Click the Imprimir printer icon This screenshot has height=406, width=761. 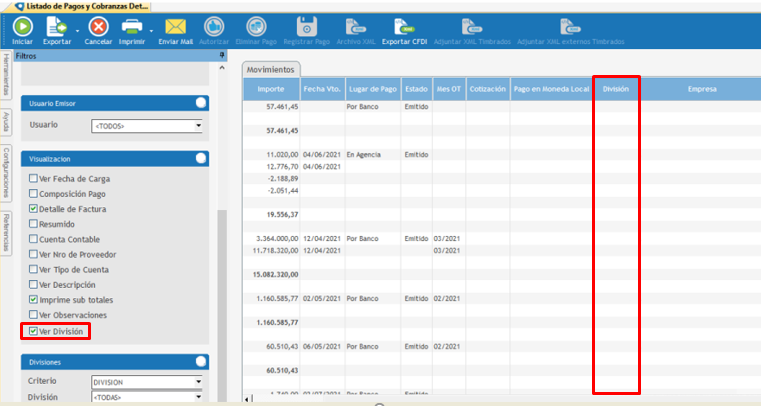[x=132, y=27]
